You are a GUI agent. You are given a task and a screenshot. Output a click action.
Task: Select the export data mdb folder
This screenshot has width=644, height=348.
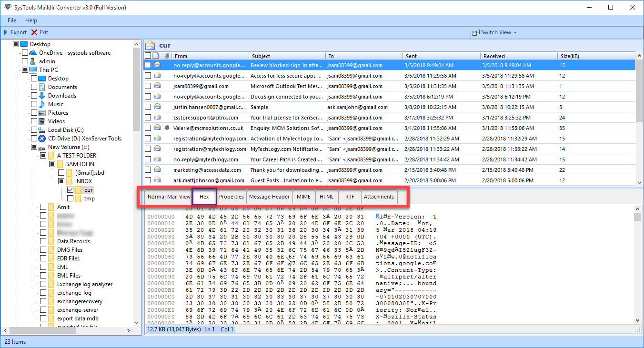tap(78, 318)
